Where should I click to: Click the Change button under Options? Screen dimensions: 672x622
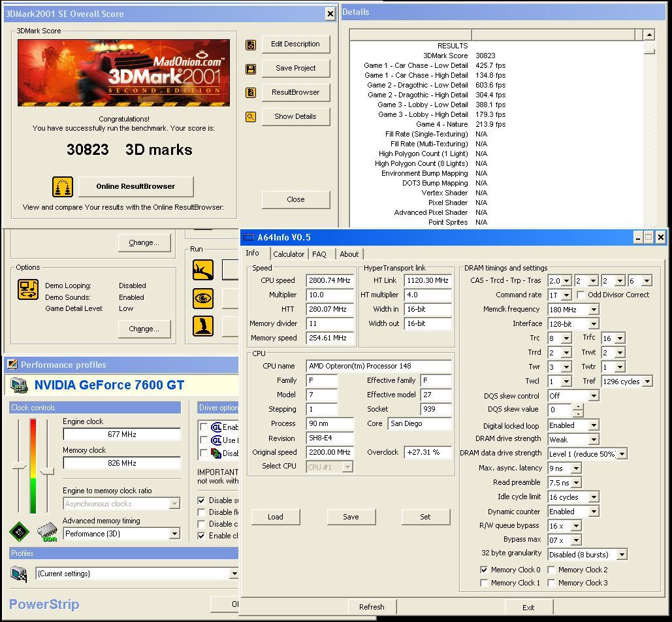144,329
